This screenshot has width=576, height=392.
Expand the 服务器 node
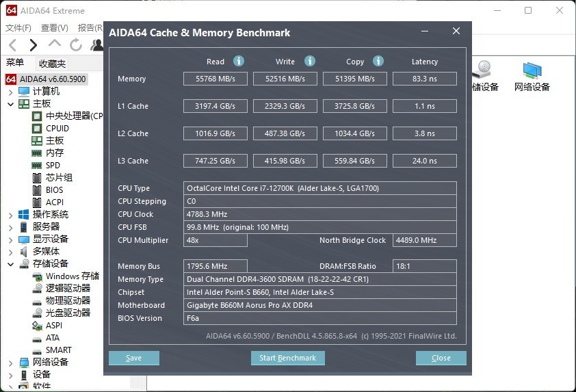(11, 228)
